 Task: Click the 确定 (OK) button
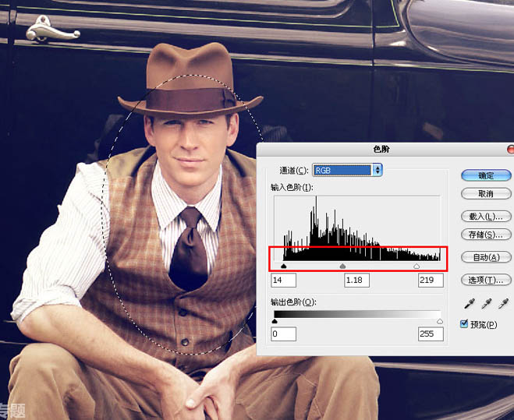pos(485,175)
